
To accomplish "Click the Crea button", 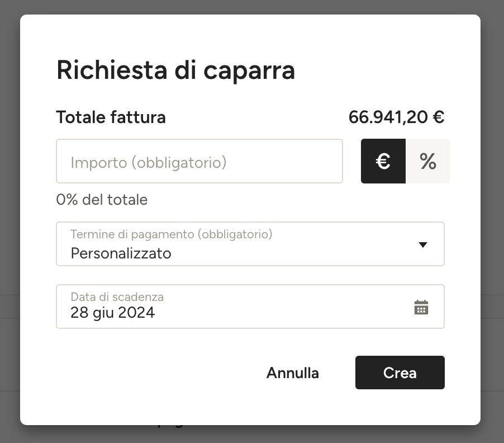I will click(400, 373).
